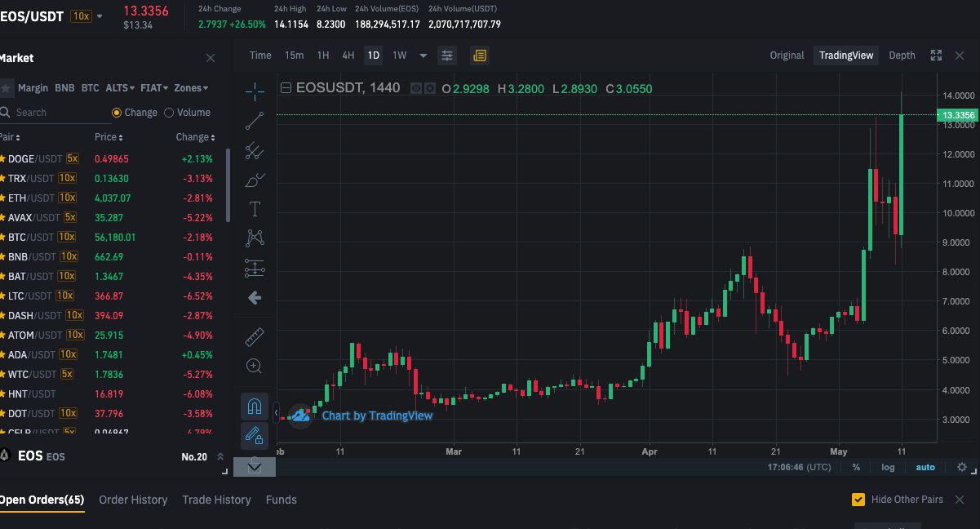Switch to the Depth chart tab
This screenshot has height=529, width=980.
point(902,56)
